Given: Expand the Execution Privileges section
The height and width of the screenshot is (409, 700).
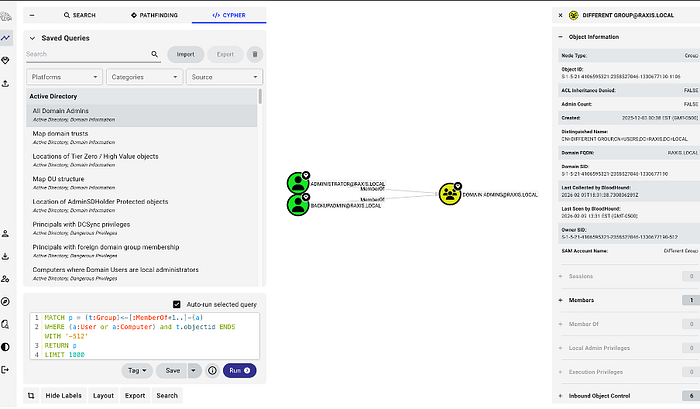Looking at the screenshot, I should [560, 372].
